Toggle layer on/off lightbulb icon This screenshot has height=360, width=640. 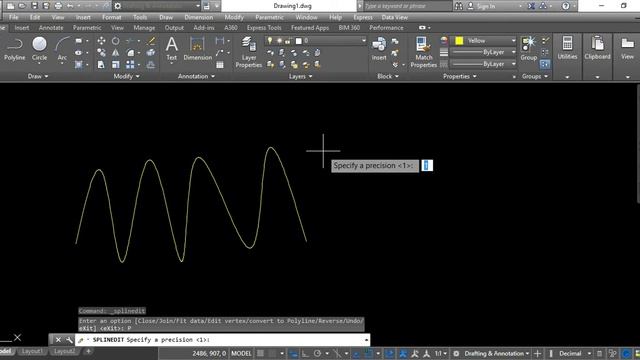tap(269, 40)
